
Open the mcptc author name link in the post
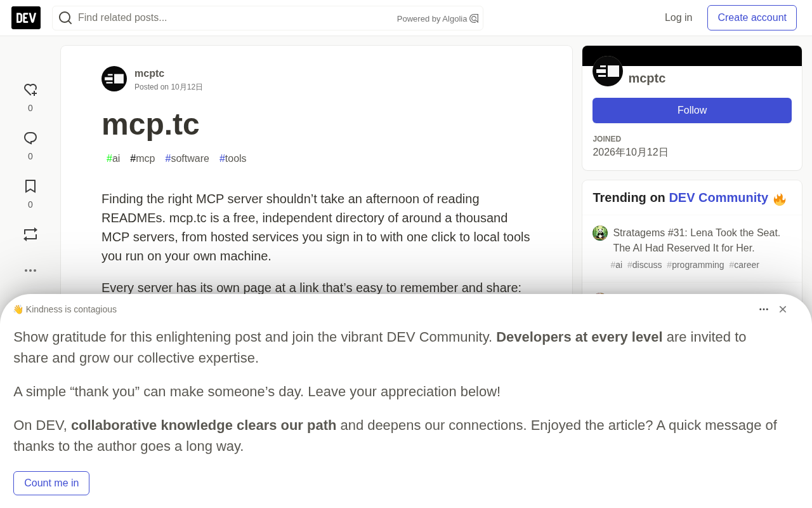click(149, 73)
